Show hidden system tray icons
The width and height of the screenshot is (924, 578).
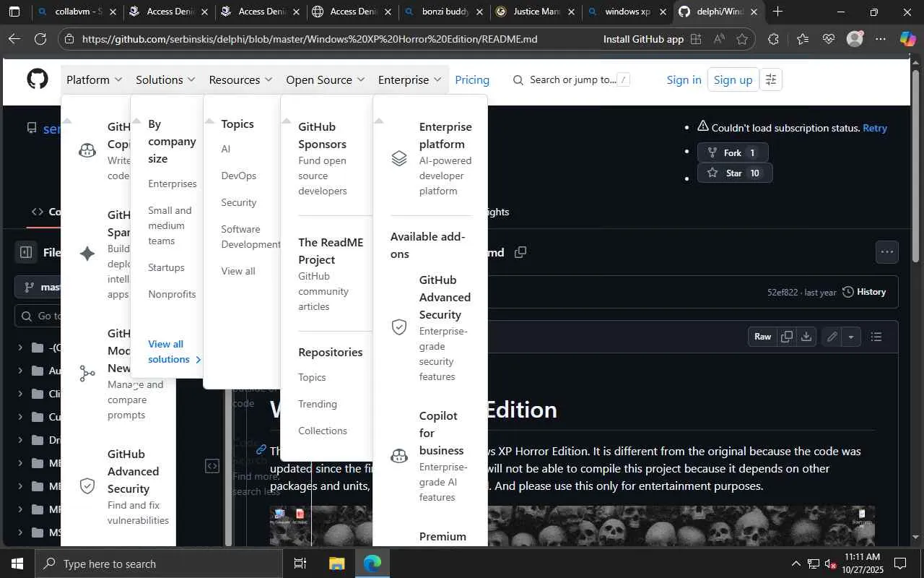pos(796,564)
